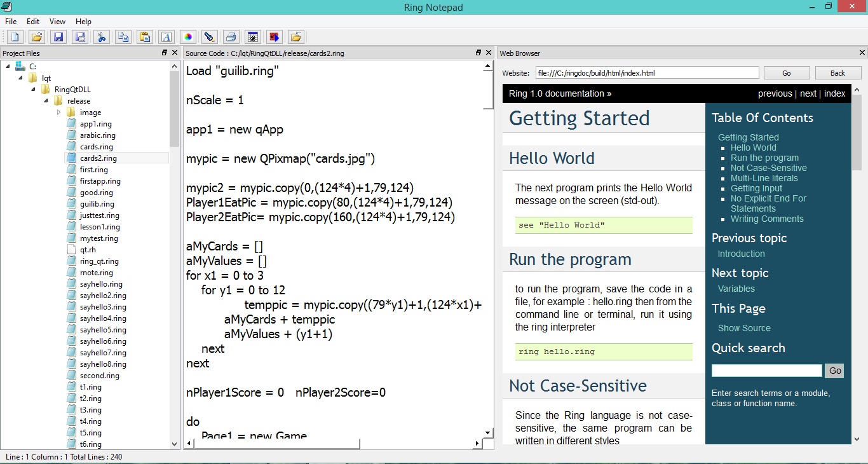This screenshot has width=868, height=464.
Task: Open the font settings icon
Action: tap(166, 37)
